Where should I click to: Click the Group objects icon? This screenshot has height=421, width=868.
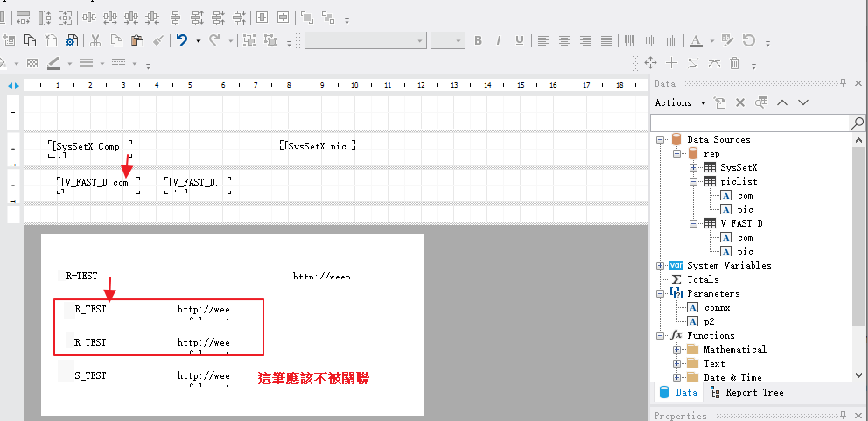[x=249, y=40]
